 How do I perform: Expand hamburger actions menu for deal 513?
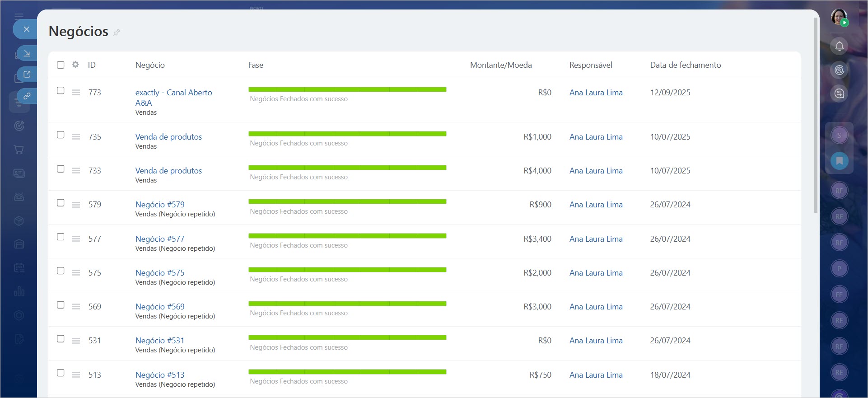pyautogui.click(x=76, y=375)
